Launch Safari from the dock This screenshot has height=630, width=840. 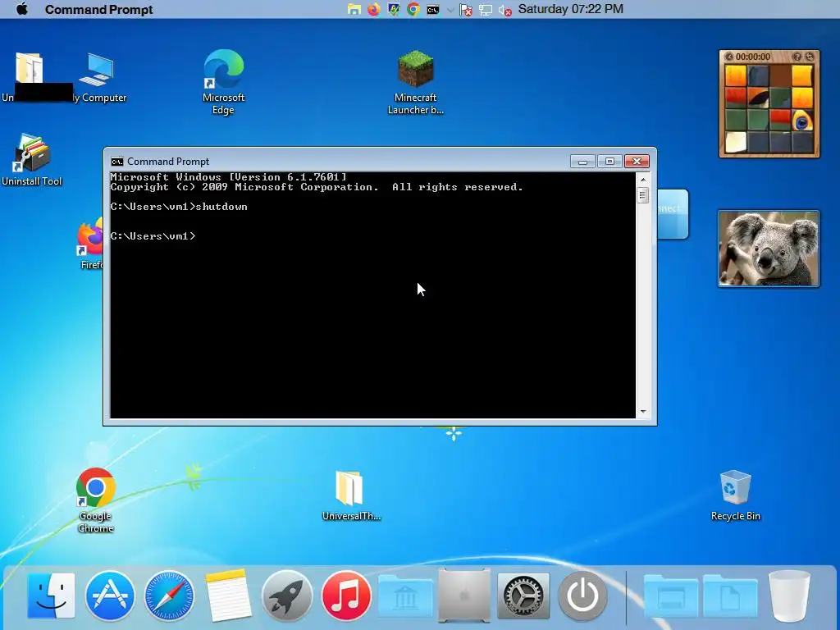(x=169, y=596)
